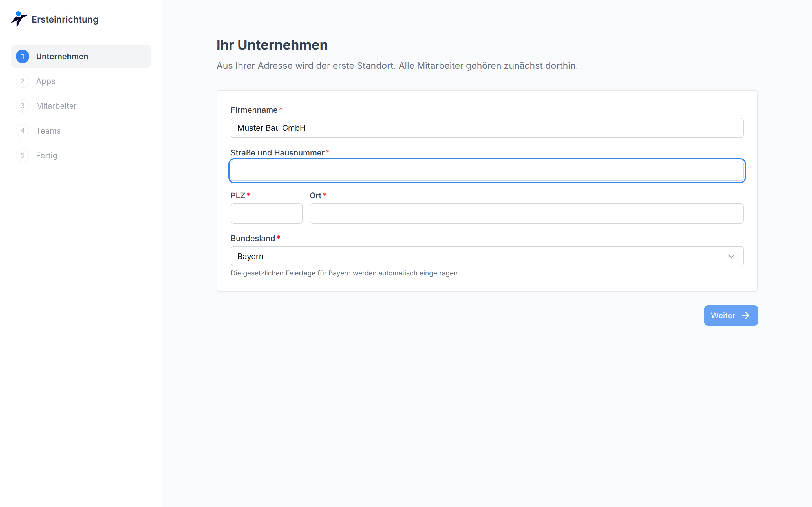
Task: Click the step 1 number badge
Action: click(23, 56)
